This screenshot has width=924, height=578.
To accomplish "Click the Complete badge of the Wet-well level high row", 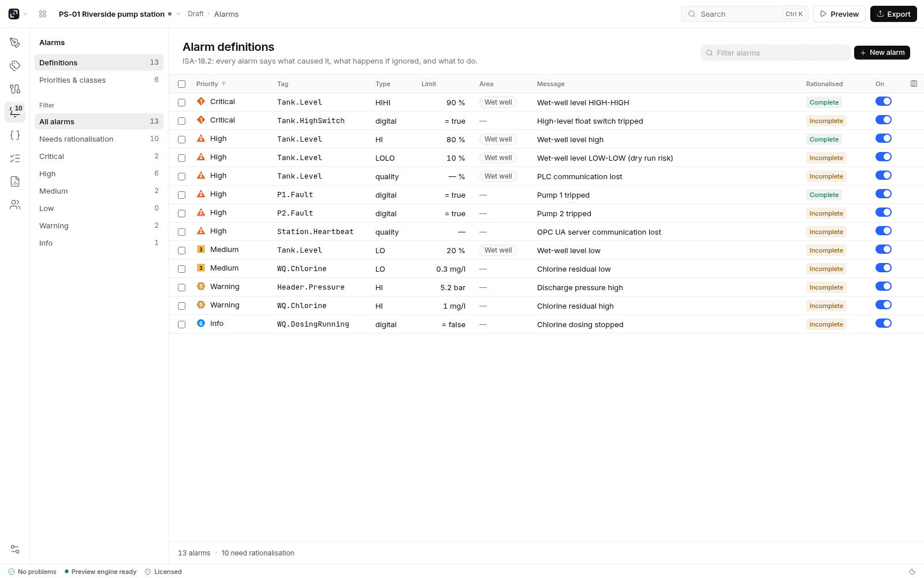I will click(824, 139).
